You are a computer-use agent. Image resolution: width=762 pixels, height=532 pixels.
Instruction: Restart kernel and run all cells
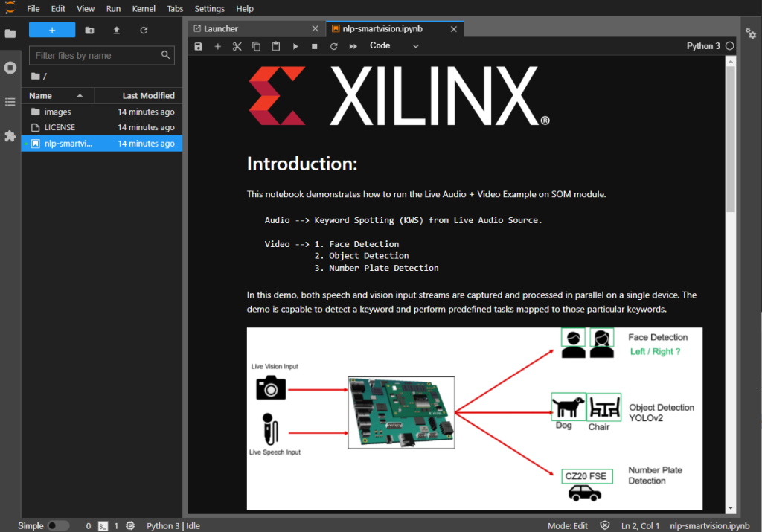coord(353,46)
